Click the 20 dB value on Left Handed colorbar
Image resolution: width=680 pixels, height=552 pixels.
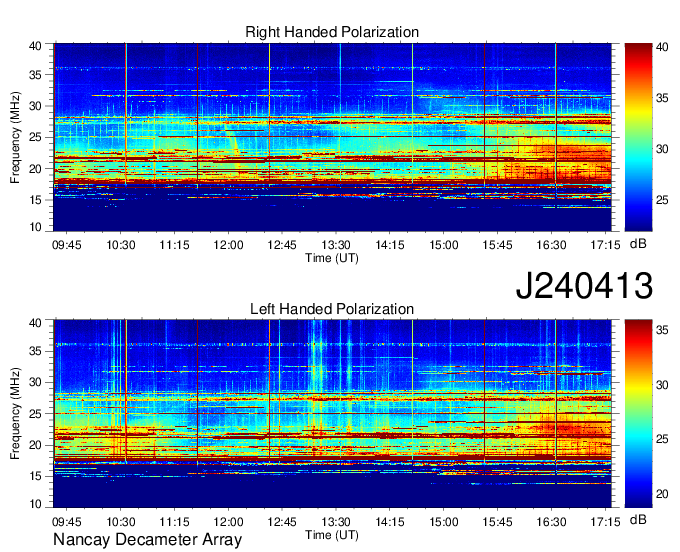click(662, 494)
